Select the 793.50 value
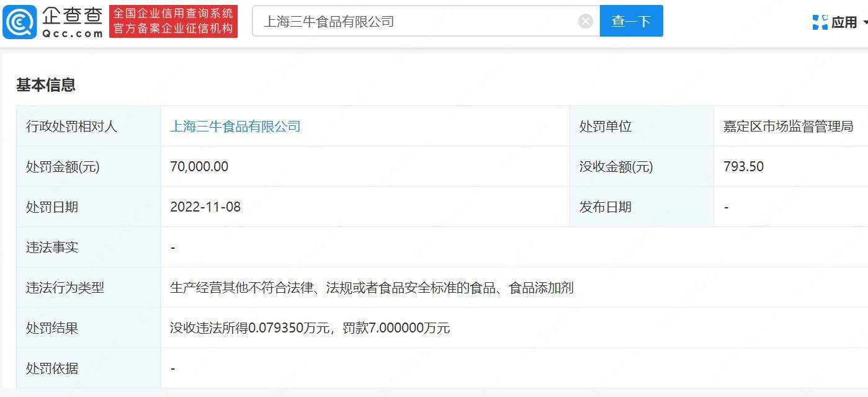 [743, 167]
